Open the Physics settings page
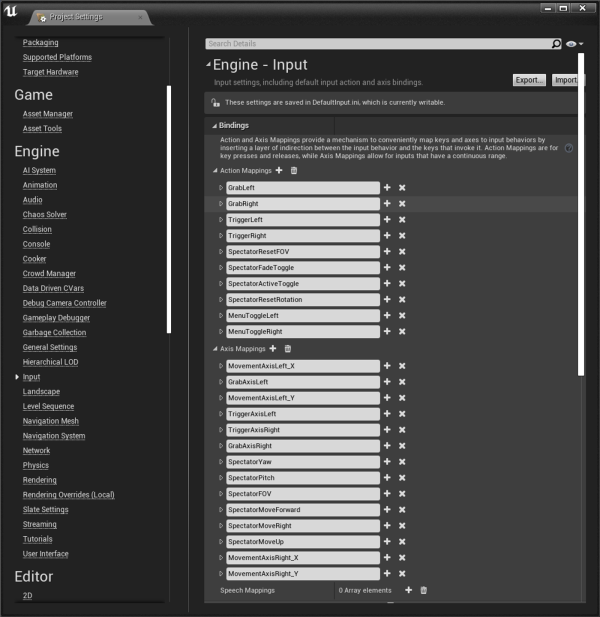The height and width of the screenshot is (617, 600). coord(36,465)
